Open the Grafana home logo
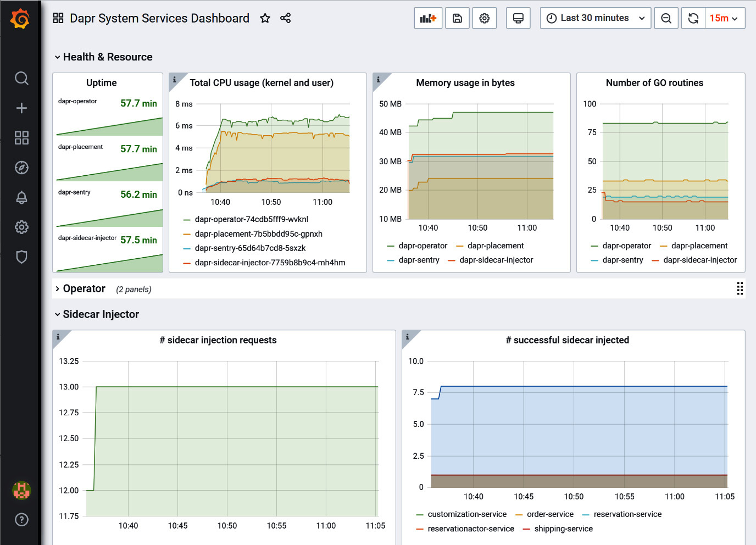756x545 pixels. 20,19
